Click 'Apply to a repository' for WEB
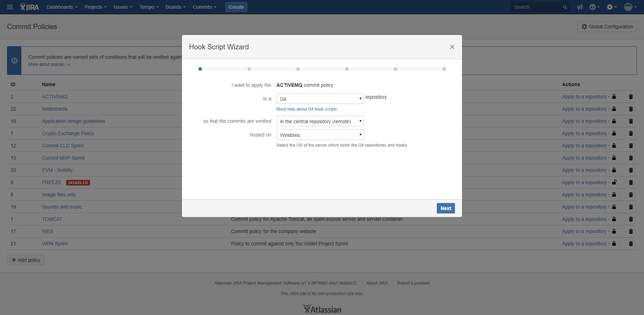The width and height of the screenshot is (644, 315). 584,231
